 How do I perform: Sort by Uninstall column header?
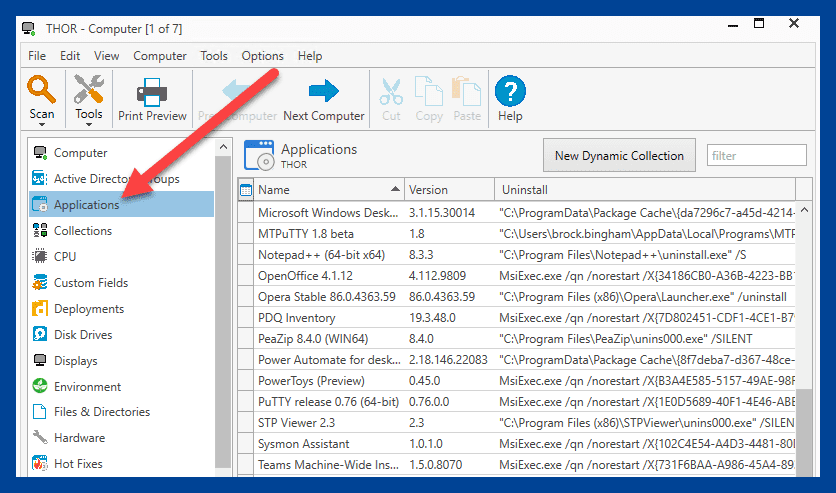tap(645, 190)
